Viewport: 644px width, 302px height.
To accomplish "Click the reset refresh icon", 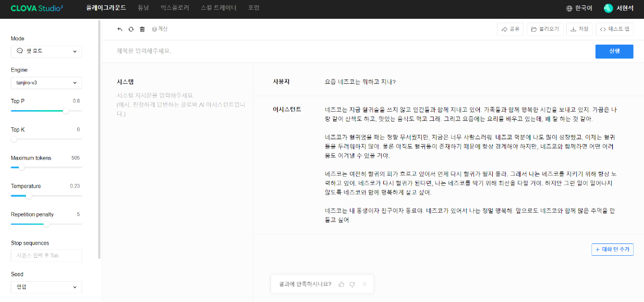I will pos(131,29).
